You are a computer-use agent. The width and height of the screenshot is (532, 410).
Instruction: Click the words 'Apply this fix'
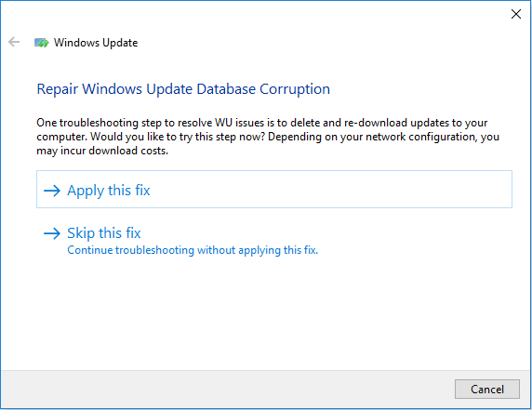pyautogui.click(x=109, y=191)
